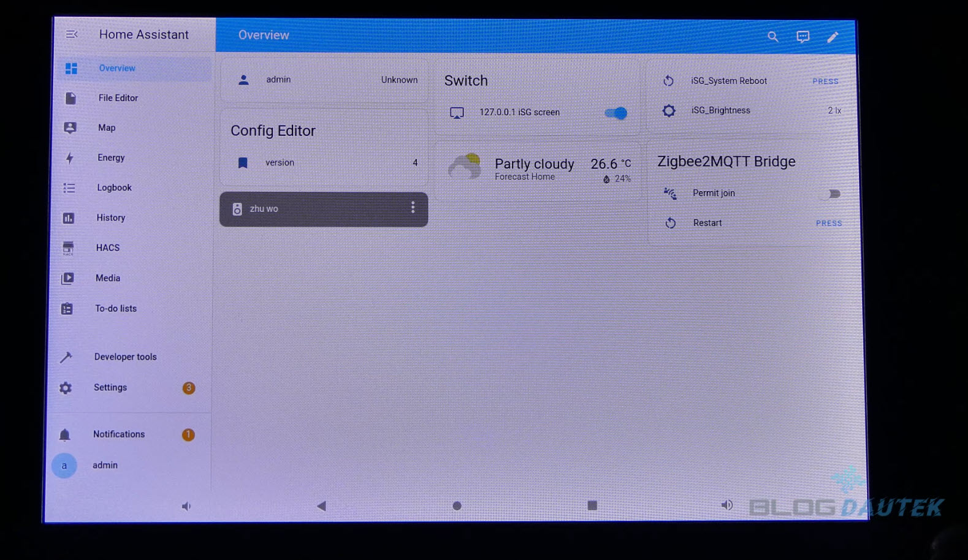The width and height of the screenshot is (968, 560).
Task: Click the search magnifier icon in header
Action: pos(772,37)
